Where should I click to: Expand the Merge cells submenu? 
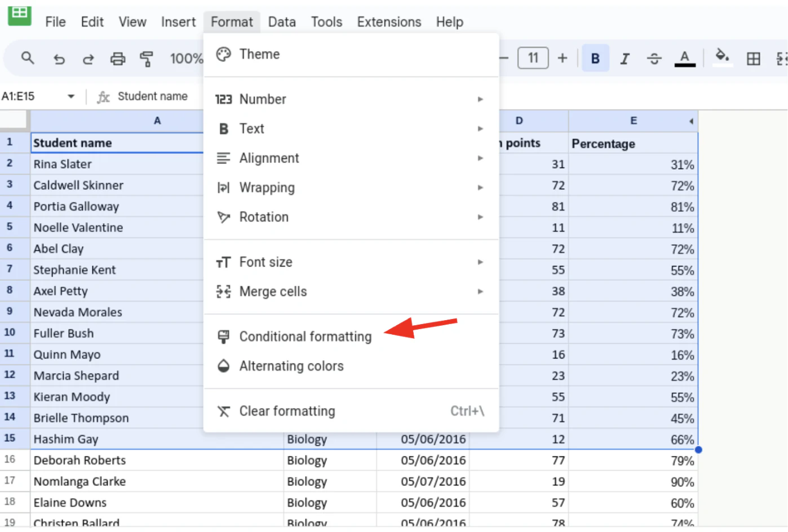[351, 291]
